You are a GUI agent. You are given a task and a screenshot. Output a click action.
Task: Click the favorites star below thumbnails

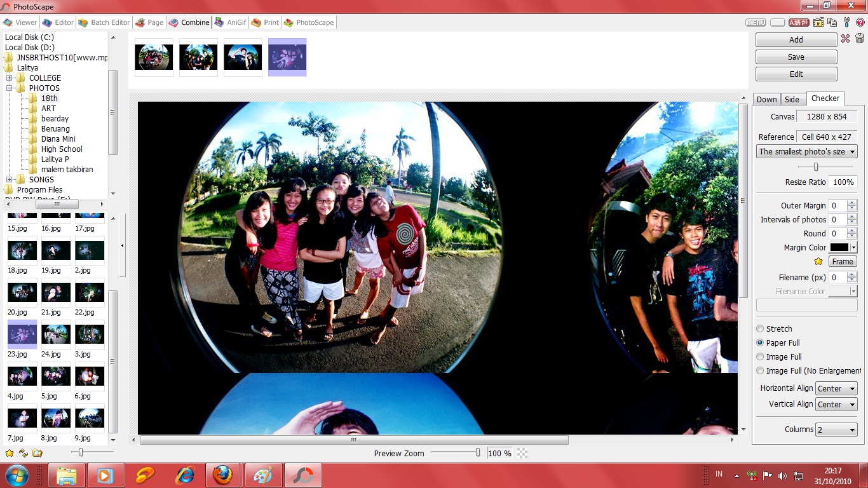tap(10, 453)
